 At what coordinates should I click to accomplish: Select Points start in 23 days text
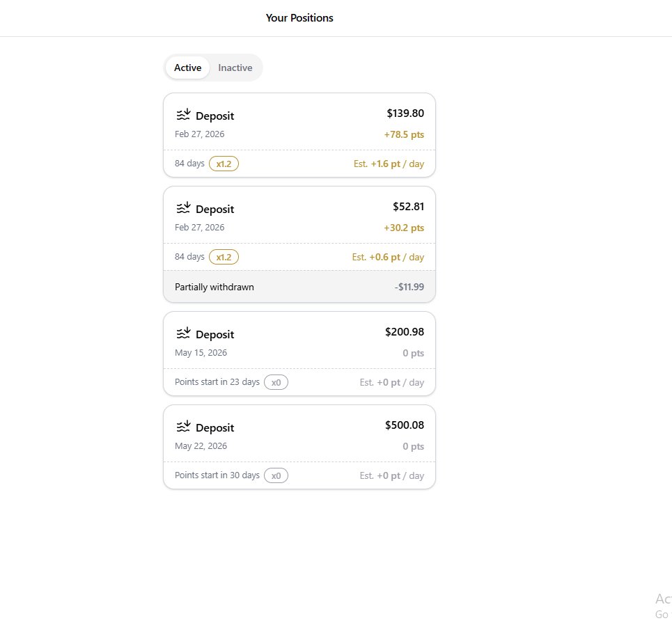click(x=217, y=381)
